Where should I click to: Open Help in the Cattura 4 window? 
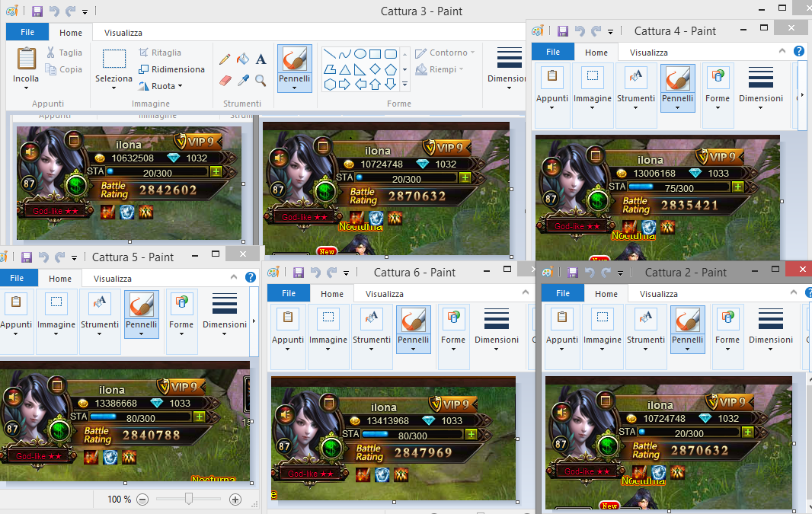(x=799, y=52)
